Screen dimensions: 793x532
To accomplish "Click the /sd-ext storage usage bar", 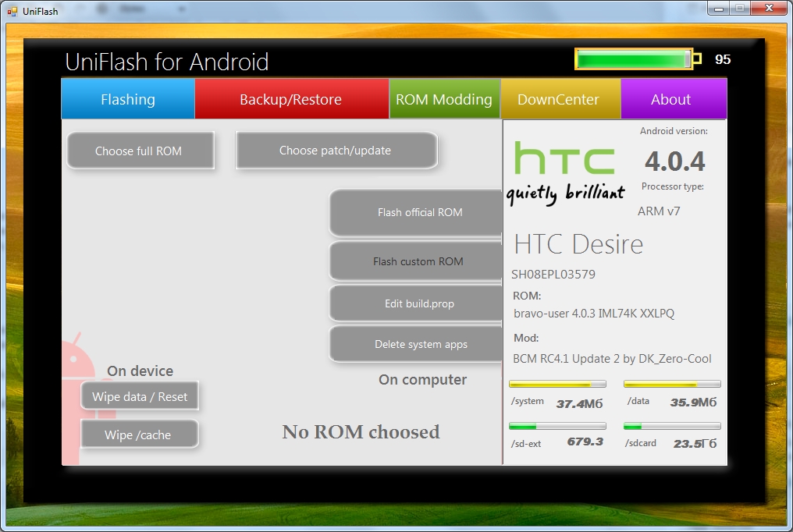I will [557, 426].
